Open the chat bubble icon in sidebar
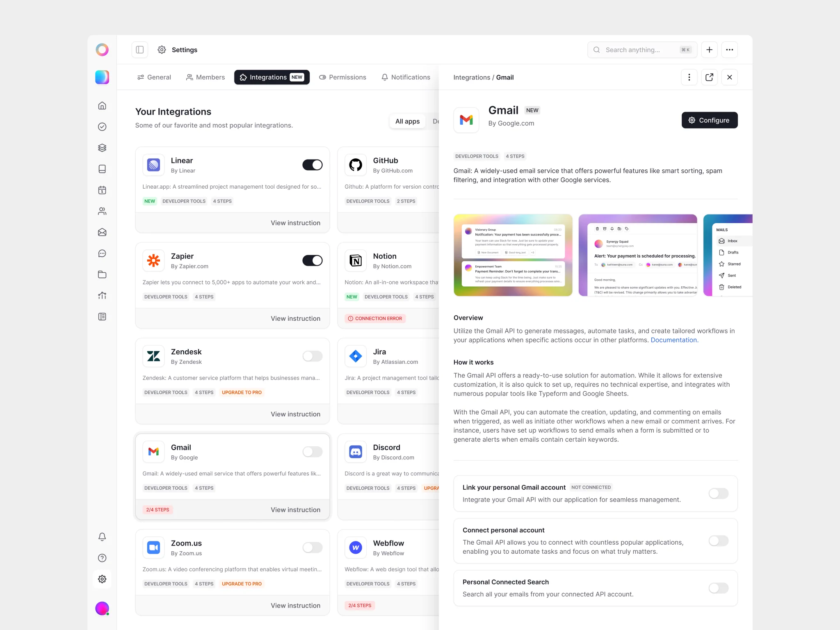 tap(102, 253)
